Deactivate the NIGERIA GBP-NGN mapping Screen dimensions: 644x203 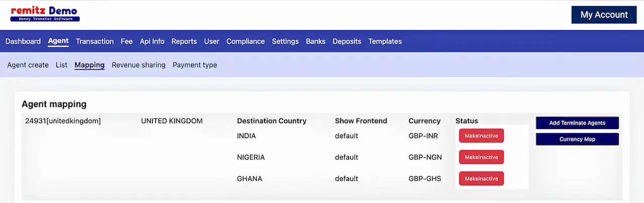tap(481, 157)
